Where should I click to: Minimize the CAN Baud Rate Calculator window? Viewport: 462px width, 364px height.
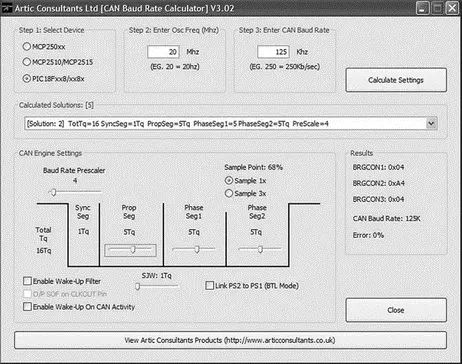tap(423, 8)
